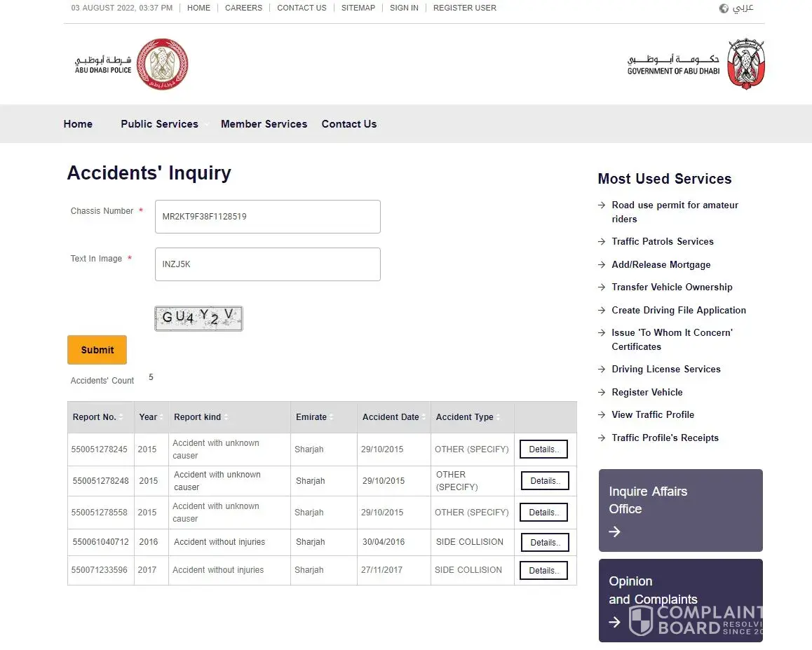Click the Government of Abu Dhabi emblem

(745, 65)
